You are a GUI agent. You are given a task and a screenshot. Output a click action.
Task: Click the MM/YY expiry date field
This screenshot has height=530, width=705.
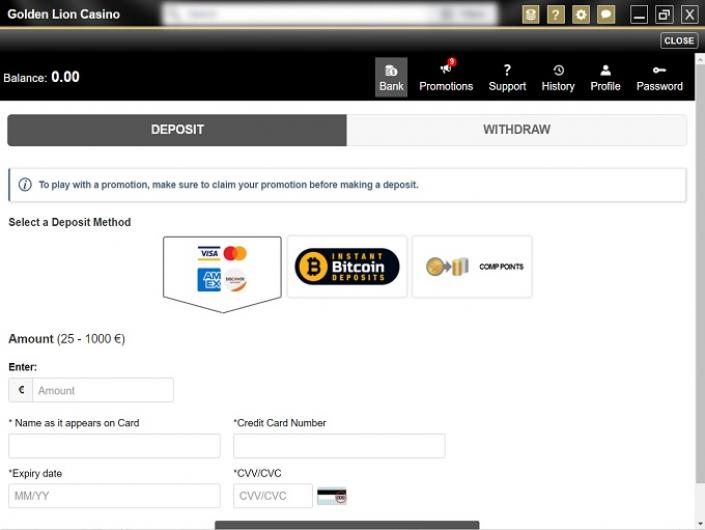coord(114,496)
